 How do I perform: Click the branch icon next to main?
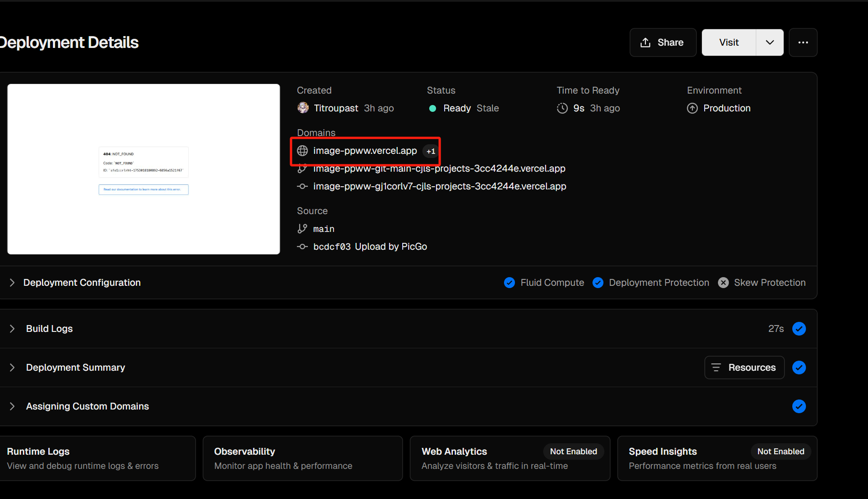click(x=302, y=229)
